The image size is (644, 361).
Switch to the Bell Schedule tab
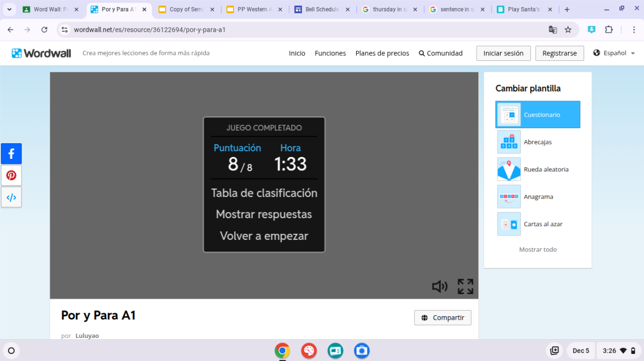pyautogui.click(x=322, y=9)
